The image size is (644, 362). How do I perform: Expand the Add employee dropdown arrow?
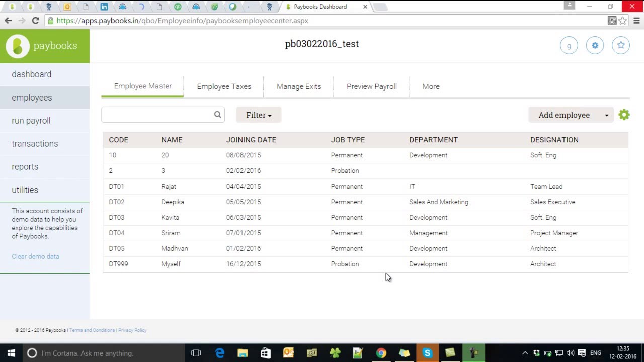607,115
